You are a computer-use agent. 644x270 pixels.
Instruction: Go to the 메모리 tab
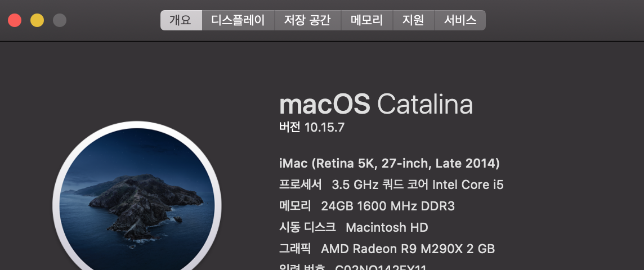[366, 21]
